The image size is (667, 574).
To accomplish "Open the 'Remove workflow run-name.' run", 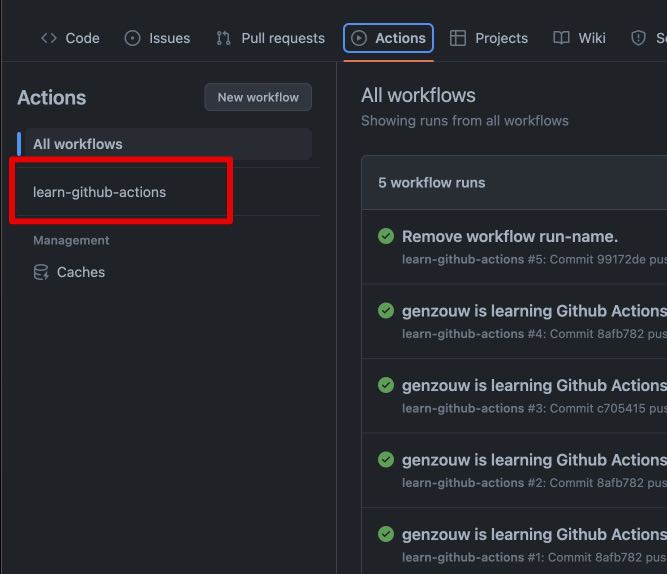I will coord(510,237).
